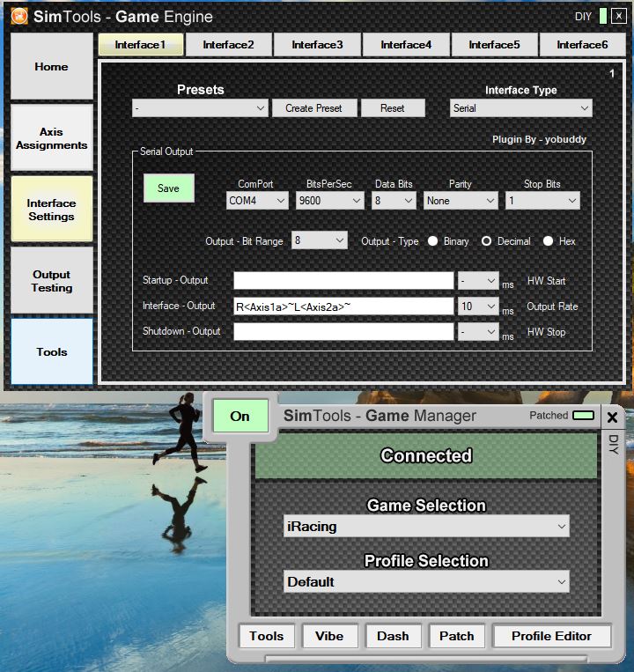Click the green DIY indicator in Game Engine
Image resolution: width=634 pixels, height=672 pixels.
click(x=603, y=16)
